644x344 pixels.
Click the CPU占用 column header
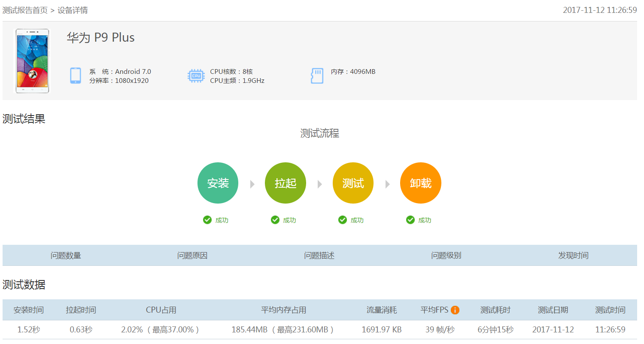[161, 310]
